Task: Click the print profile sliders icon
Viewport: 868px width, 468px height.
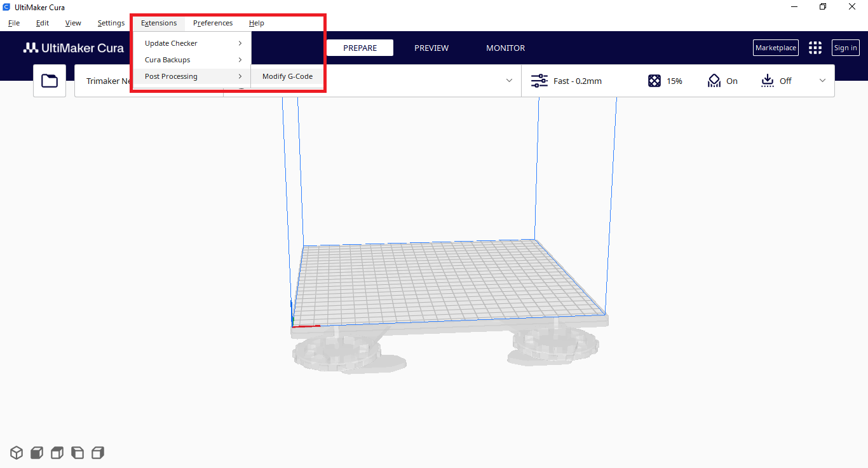Action: [x=539, y=81]
